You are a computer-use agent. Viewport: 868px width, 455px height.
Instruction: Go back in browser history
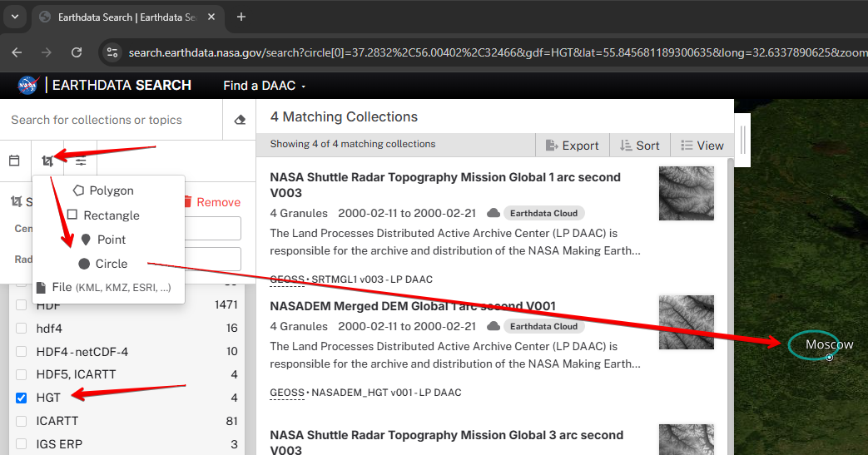[x=17, y=52]
